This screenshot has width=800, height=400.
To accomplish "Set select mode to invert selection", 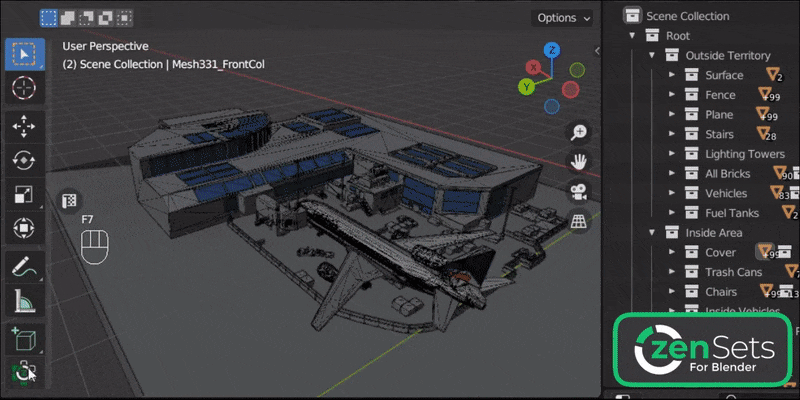I will (x=105, y=18).
